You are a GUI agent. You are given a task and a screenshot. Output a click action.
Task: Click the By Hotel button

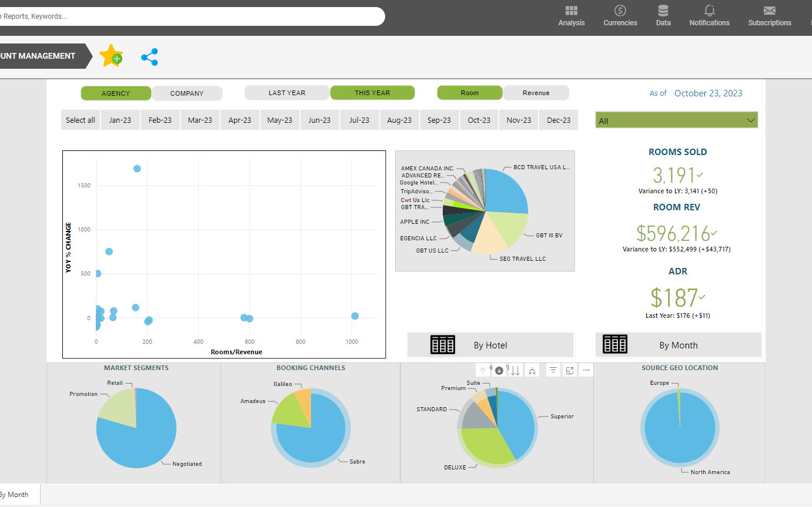(x=490, y=345)
